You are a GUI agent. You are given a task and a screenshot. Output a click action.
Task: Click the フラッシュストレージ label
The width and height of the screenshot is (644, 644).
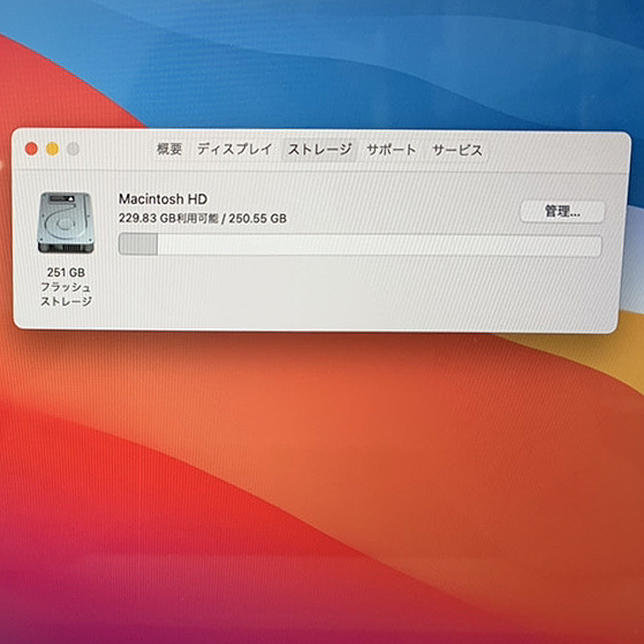tap(65, 294)
